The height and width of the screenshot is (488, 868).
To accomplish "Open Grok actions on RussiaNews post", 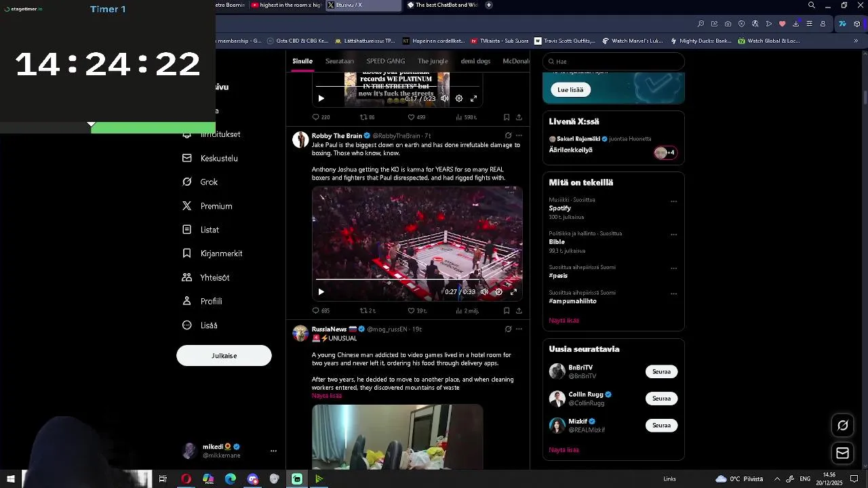I will point(508,329).
